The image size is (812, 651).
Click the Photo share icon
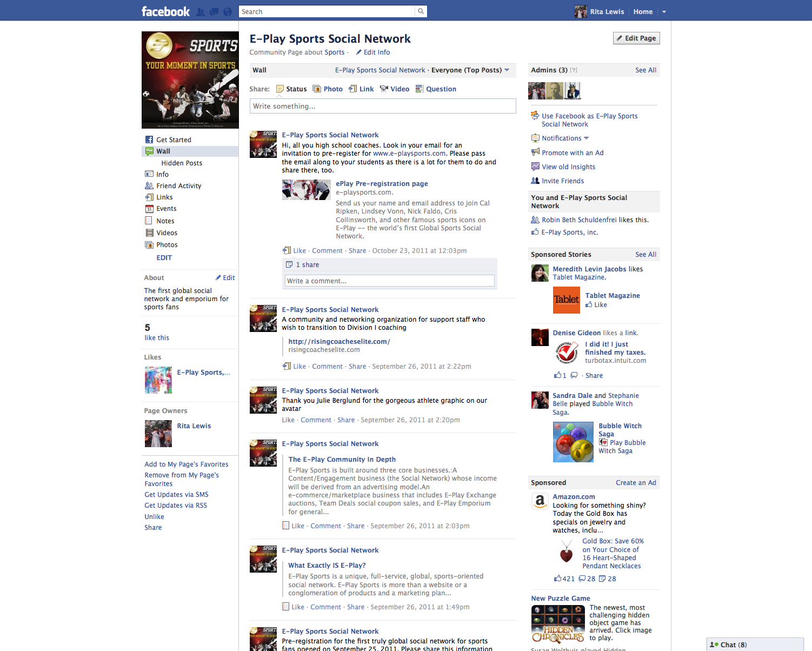(x=317, y=89)
